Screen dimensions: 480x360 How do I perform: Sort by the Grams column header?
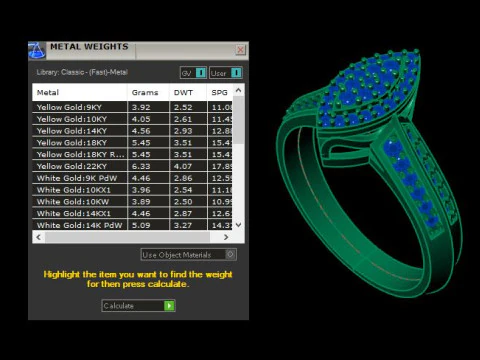(x=148, y=92)
